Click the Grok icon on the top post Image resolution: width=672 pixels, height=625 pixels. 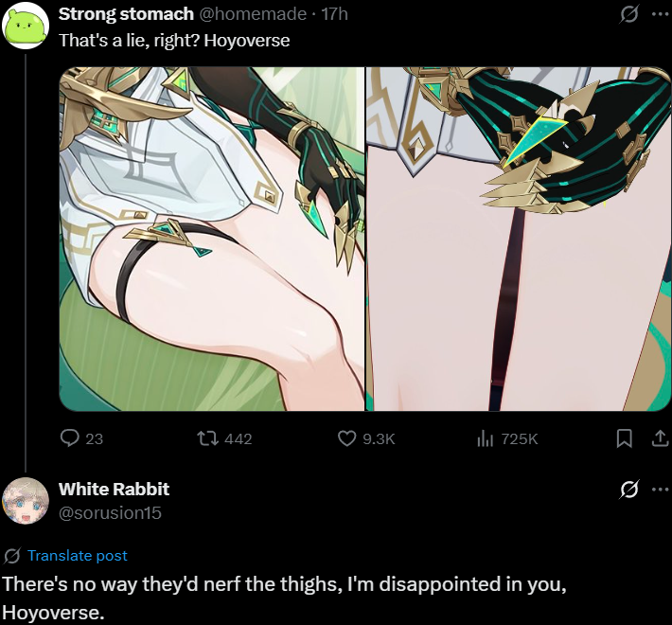pos(629,14)
